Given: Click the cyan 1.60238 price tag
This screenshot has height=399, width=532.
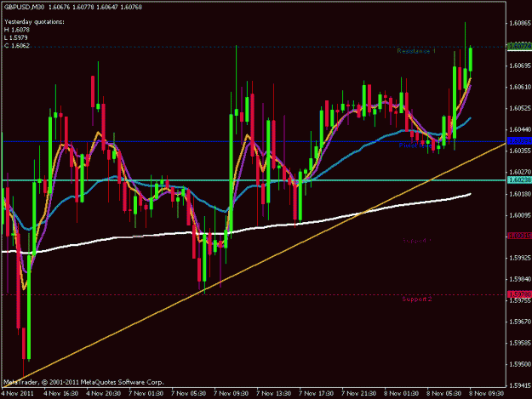Looking at the screenshot, I should pos(519,180).
